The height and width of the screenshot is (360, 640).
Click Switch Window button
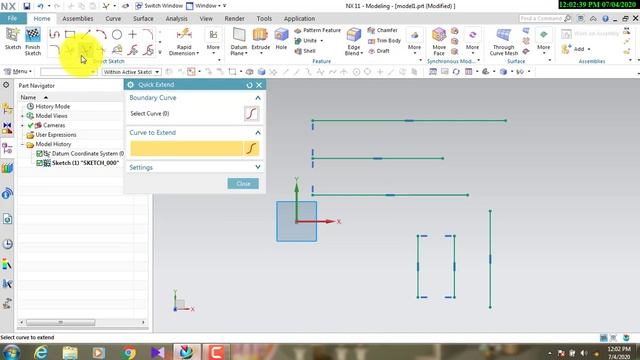point(159,6)
